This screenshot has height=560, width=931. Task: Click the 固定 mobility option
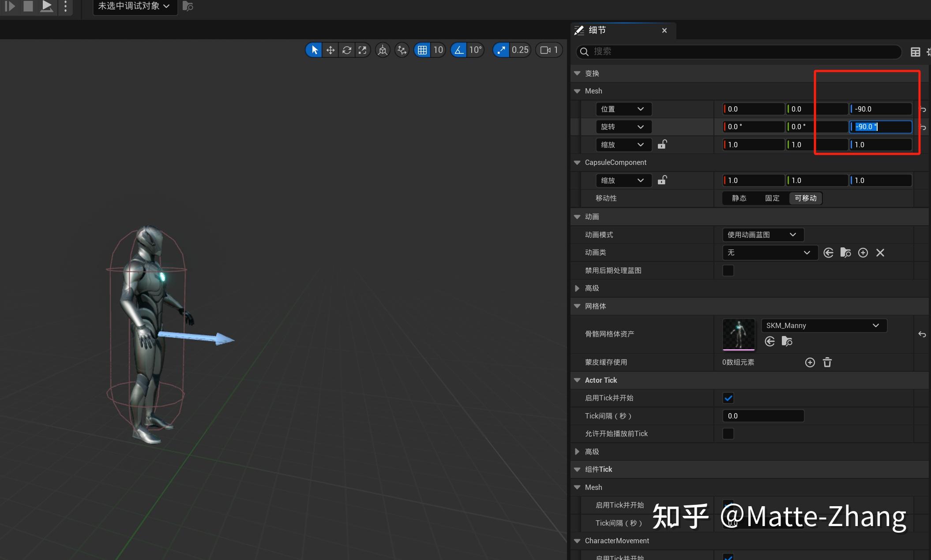772,198
